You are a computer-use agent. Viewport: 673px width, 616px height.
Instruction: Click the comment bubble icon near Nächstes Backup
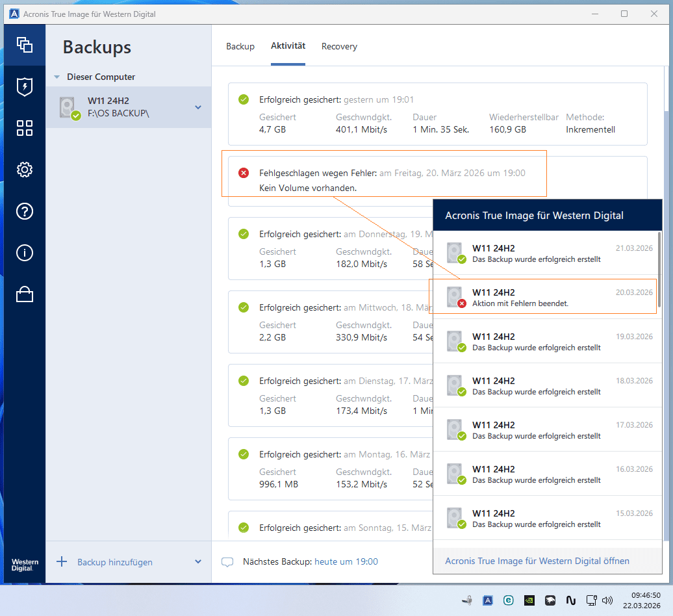[227, 562]
